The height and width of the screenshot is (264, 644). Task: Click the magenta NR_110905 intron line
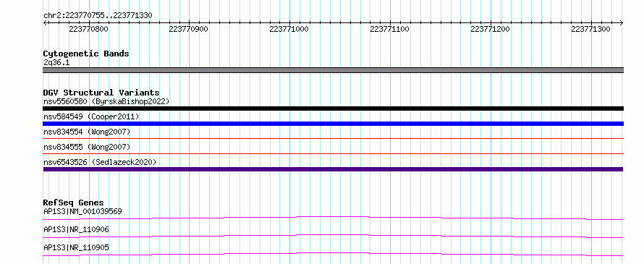pyautogui.click(x=333, y=254)
